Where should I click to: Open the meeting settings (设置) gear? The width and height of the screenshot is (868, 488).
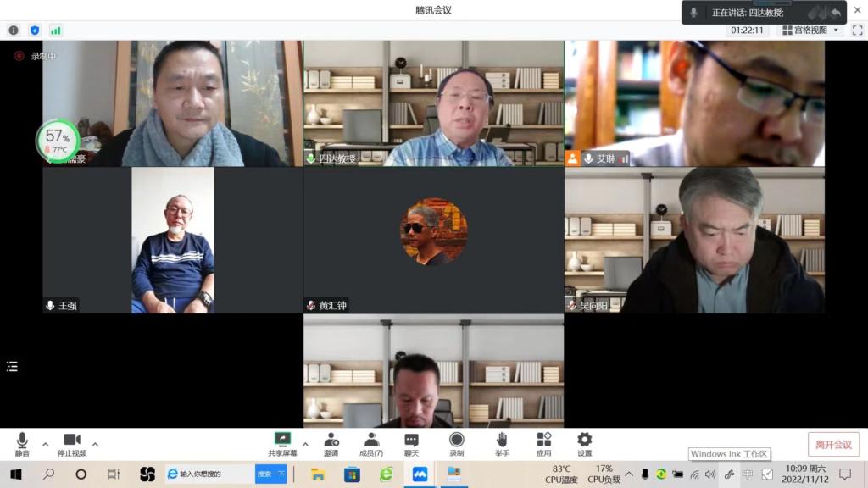(x=585, y=443)
